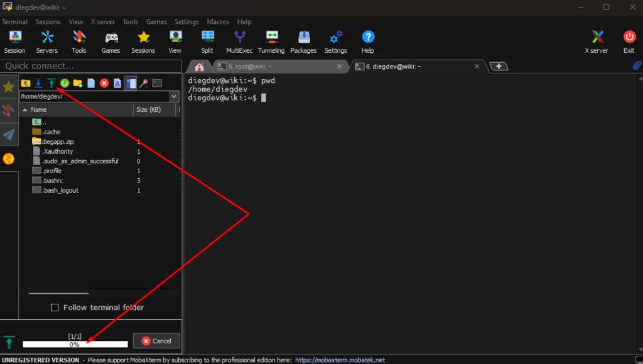Screen dimensions: 643x364
Task: Cancel the file upload
Action: tap(156, 341)
